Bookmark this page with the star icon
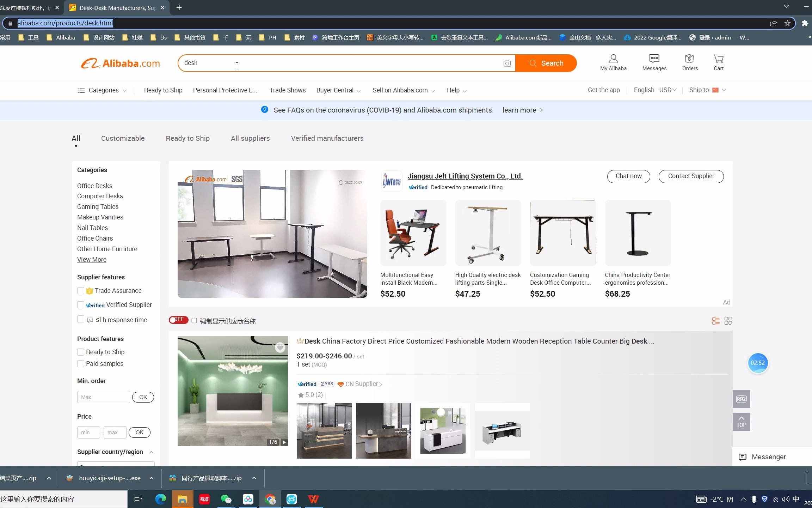The width and height of the screenshot is (812, 508). [x=787, y=23]
